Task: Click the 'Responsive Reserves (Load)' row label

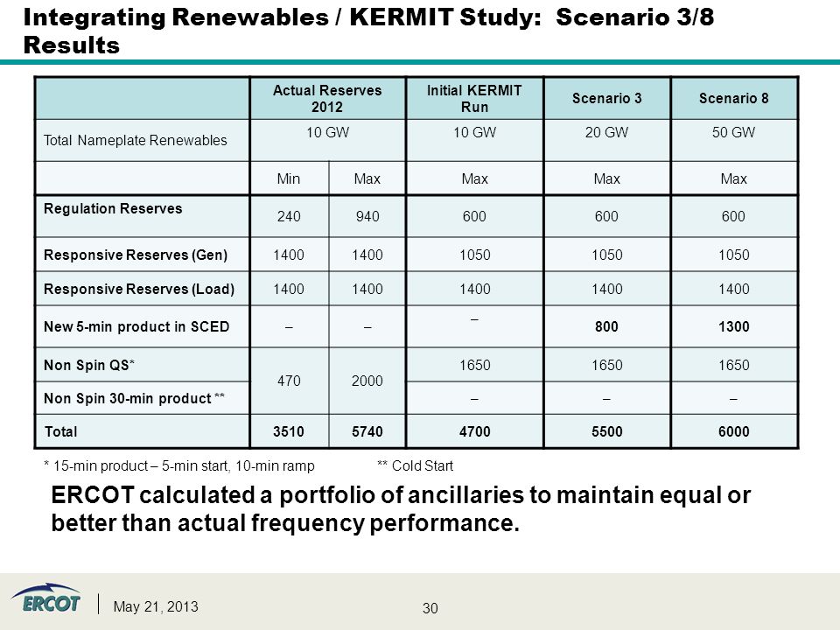Action: point(139,290)
